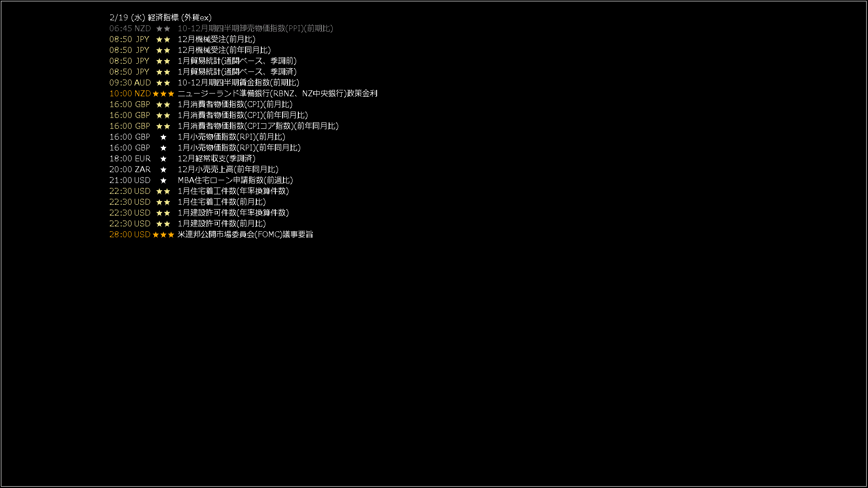
Task: Click the single star beside the MBA mortgage index
Action: pyautogui.click(x=163, y=180)
